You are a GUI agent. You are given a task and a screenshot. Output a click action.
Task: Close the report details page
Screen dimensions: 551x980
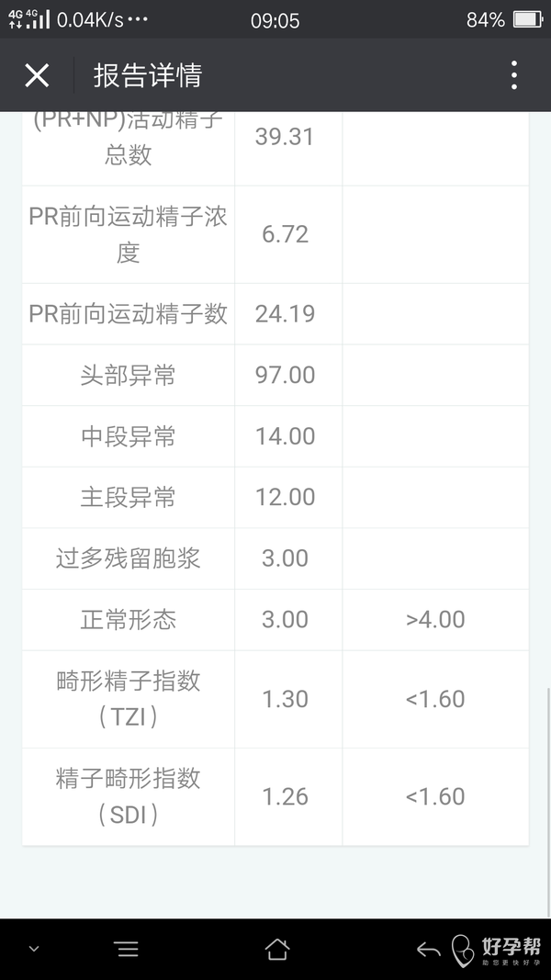37,75
